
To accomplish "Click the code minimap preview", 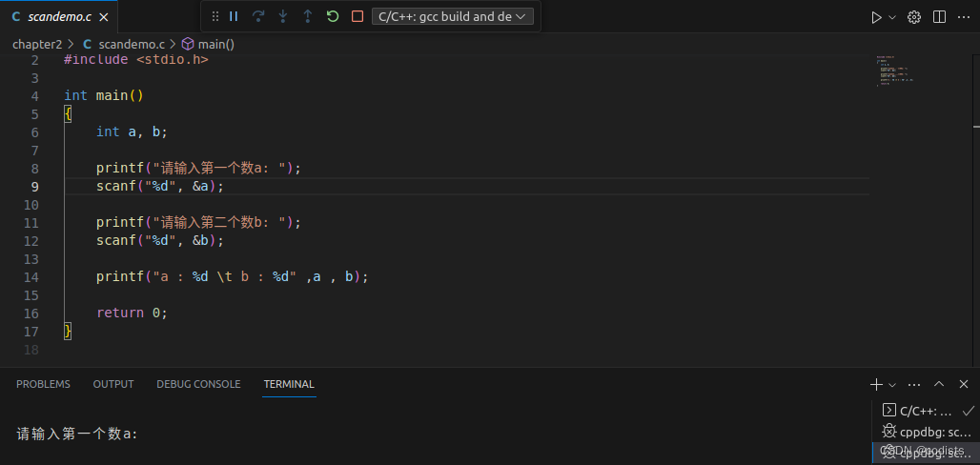I will (895, 71).
